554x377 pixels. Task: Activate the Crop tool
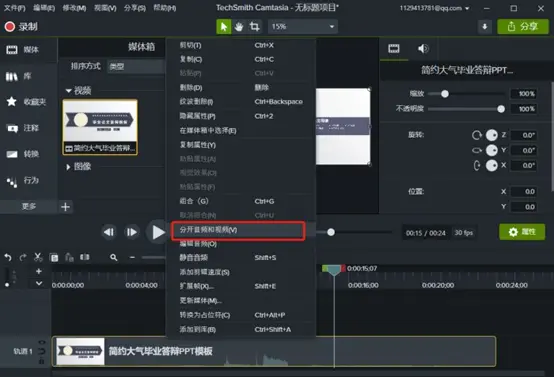pyautogui.click(x=254, y=26)
